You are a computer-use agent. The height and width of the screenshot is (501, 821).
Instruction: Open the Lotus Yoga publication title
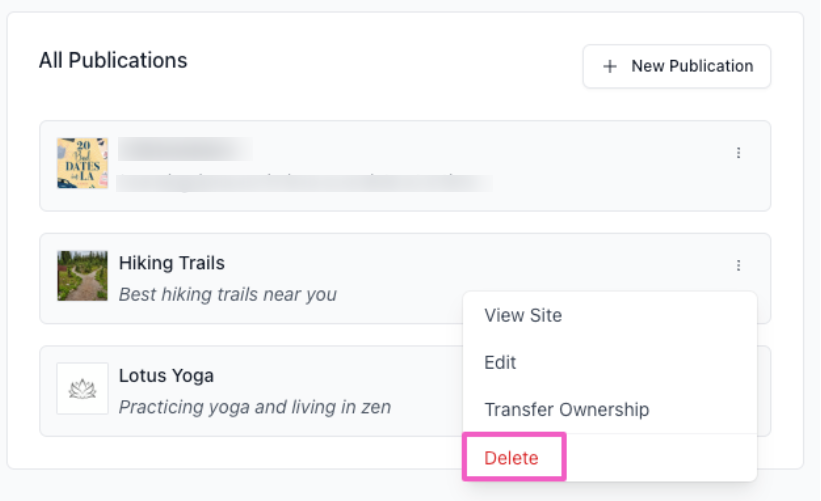click(x=166, y=376)
